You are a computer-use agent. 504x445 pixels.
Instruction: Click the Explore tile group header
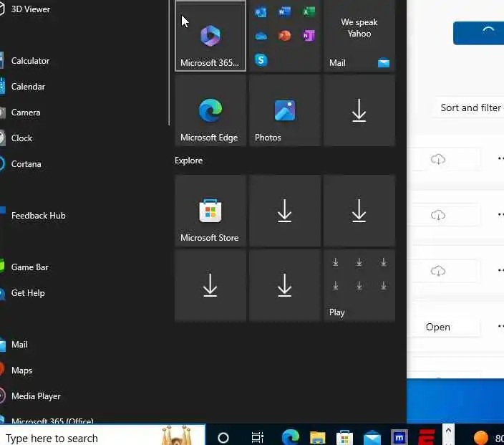pyautogui.click(x=189, y=161)
